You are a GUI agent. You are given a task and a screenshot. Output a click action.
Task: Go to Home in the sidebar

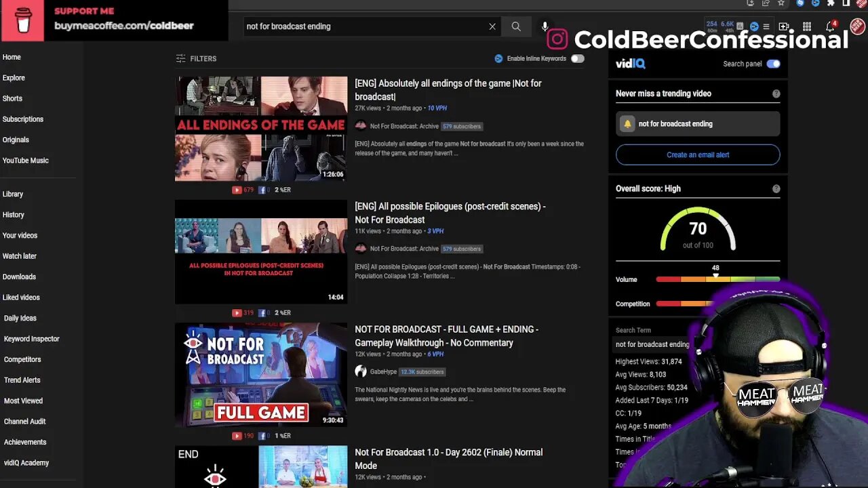(12, 58)
